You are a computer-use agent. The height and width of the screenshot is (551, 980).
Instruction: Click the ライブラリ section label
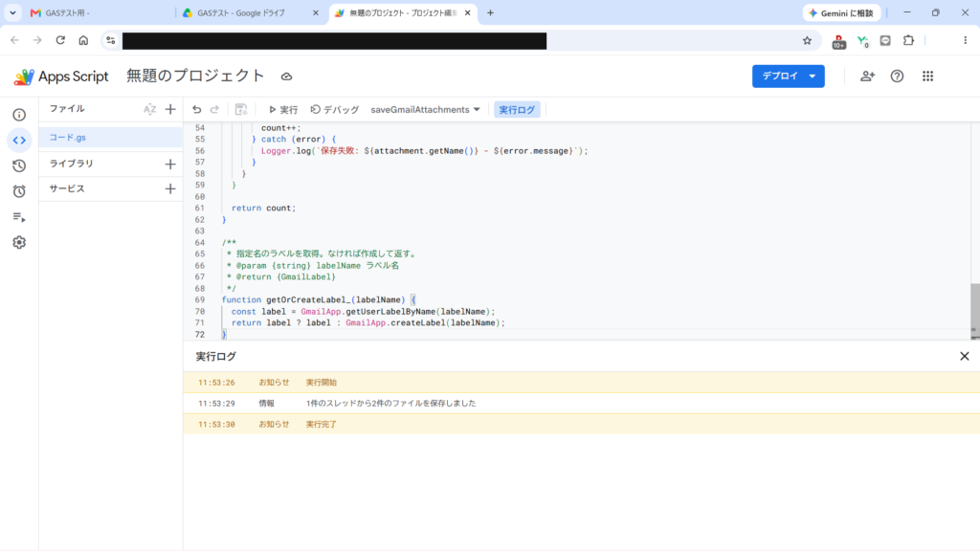pos(71,164)
